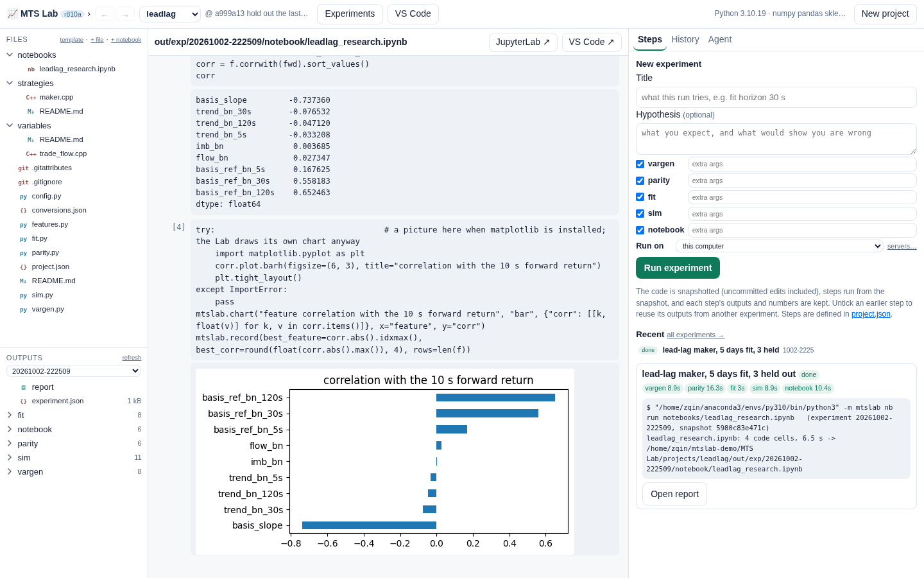Uncheck the vargen step checkbox
Image resolution: width=924 pixels, height=578 pixels.
pyautogui.click(x=640, y=164)
